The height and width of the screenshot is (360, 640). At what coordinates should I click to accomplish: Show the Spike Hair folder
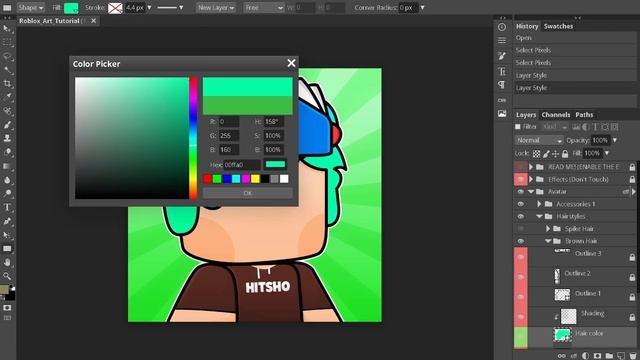[520, 229]
